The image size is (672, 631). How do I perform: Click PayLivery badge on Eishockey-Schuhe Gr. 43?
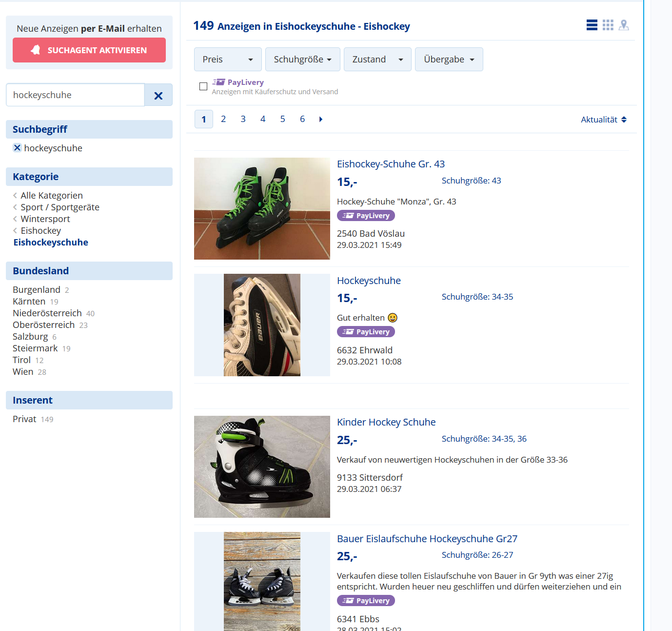tap(366, 216)
